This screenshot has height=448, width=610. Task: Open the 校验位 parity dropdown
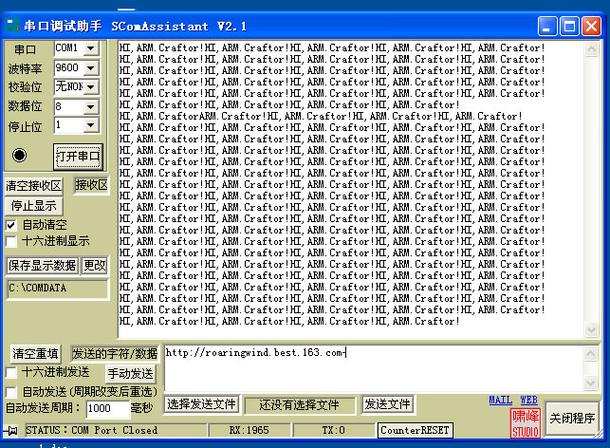(x=91, y=87)
